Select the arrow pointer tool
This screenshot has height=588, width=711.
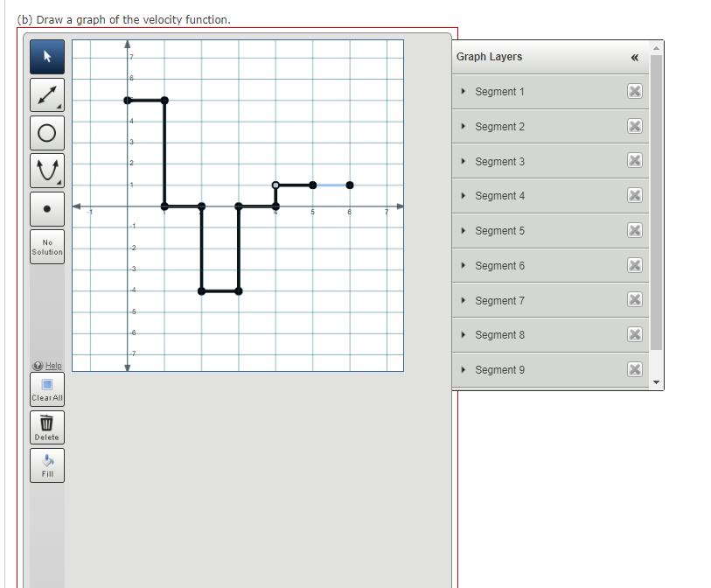click(46, 55)
